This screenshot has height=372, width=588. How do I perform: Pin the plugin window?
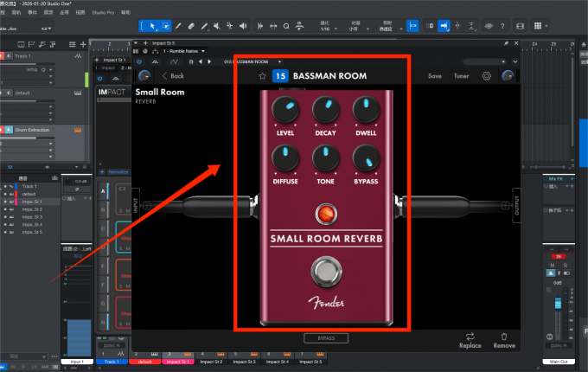(506, 43)
